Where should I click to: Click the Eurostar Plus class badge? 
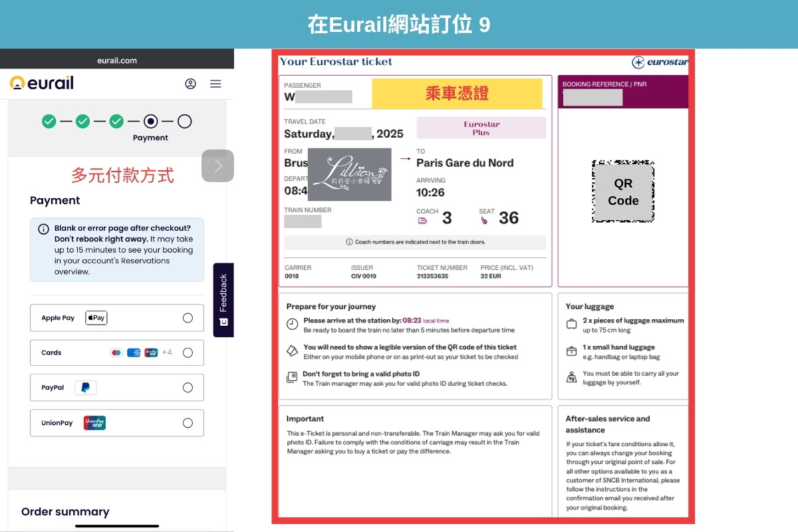481,128
